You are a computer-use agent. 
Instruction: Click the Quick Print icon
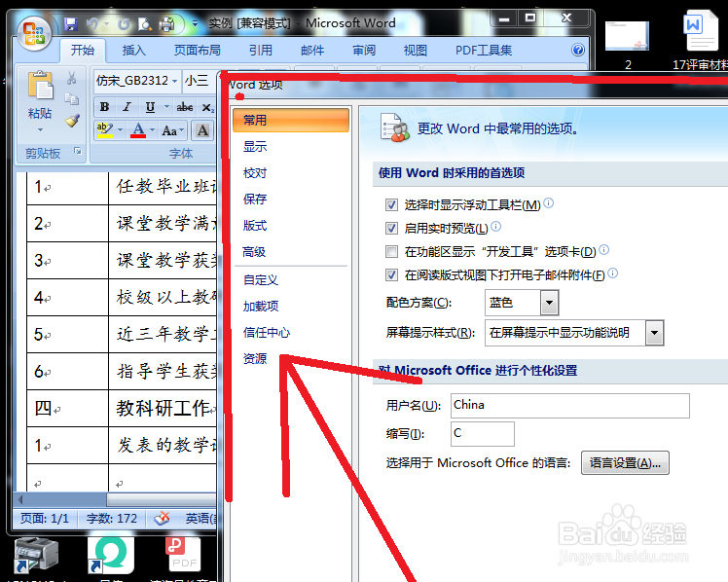[166, 23]
